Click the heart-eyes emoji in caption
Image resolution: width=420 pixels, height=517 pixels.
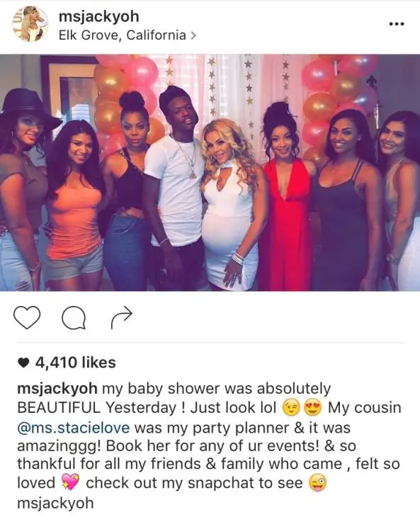coord(312,408)
